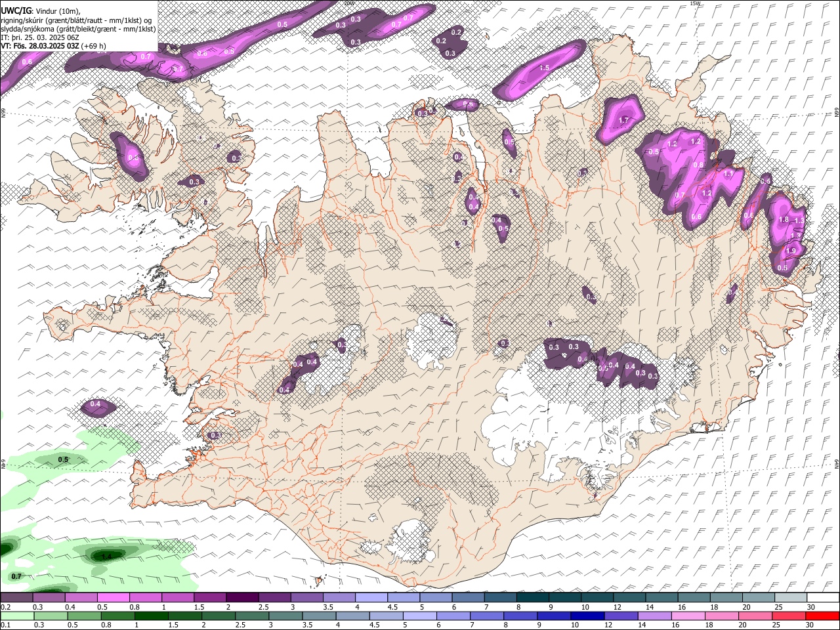Click the pale grey snow legend swatch at 25
Screen dimensions: 840x630
point(791,597)
